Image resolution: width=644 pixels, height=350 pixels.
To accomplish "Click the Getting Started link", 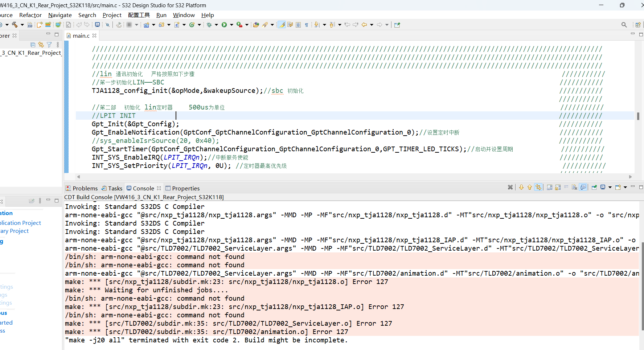I will pos(6,322).
